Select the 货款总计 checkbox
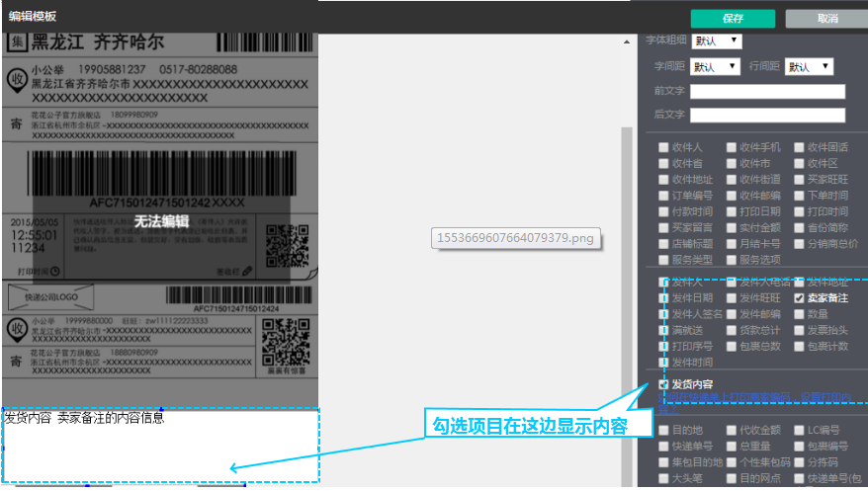Viewport: 868px width, 491px height. pos(732,331)
